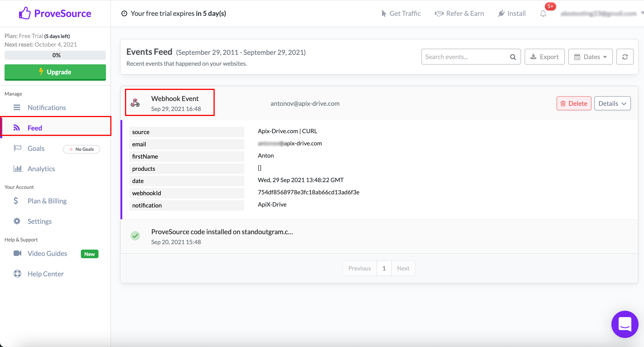Click the Install plug icon
This screenshot has width=644, height=347.
[x=501, y=14]
